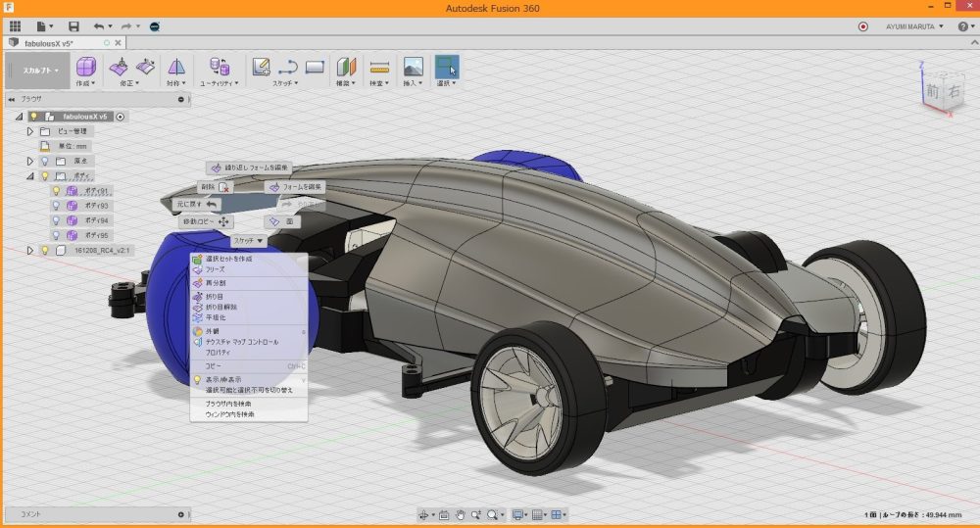Toggle visibility bulb for ボディ93
Image resolution: width=980 pixels, height=528 pixels.
[x=57, y=206]
